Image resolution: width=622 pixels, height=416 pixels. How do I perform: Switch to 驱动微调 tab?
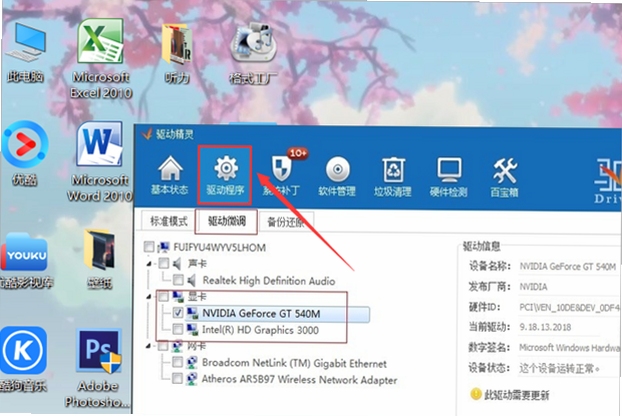pyautogui.click(x=227, y=220)
